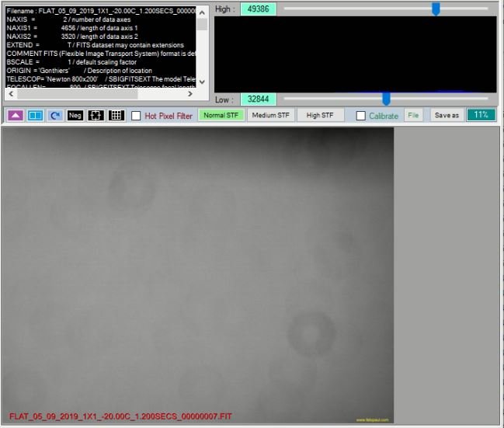
Task: Click the header panel scroll down arrow
Action: (x=202, y=82)
